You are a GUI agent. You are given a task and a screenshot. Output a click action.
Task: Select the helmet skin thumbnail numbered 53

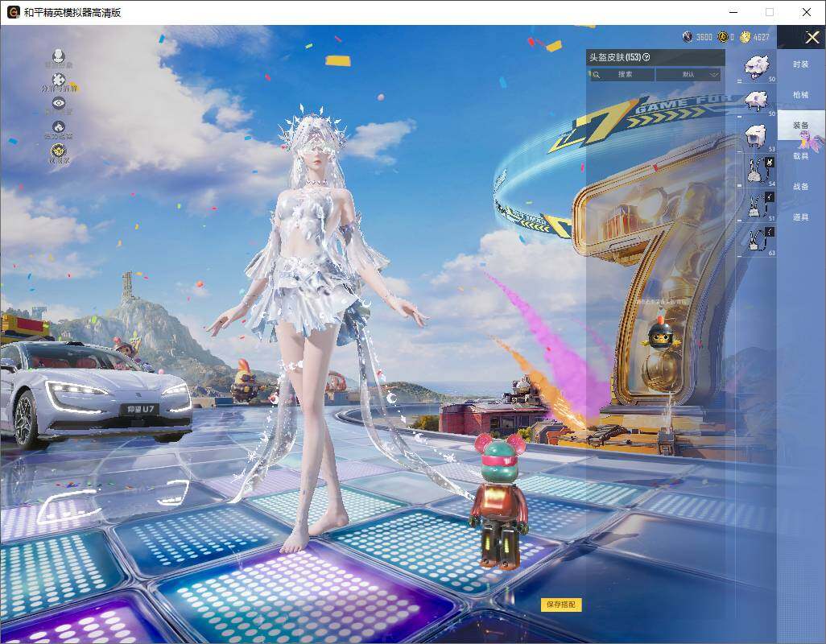[x=757, y=136]
